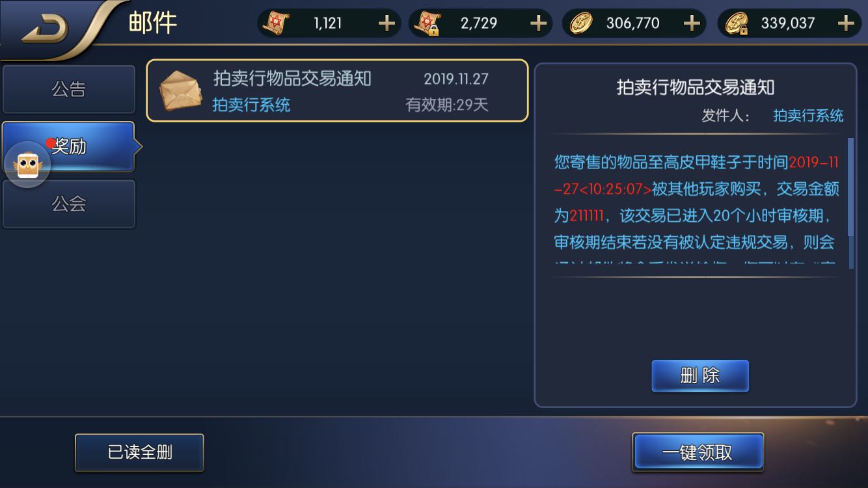Click the mail body scrollbar

pos(850,187)
